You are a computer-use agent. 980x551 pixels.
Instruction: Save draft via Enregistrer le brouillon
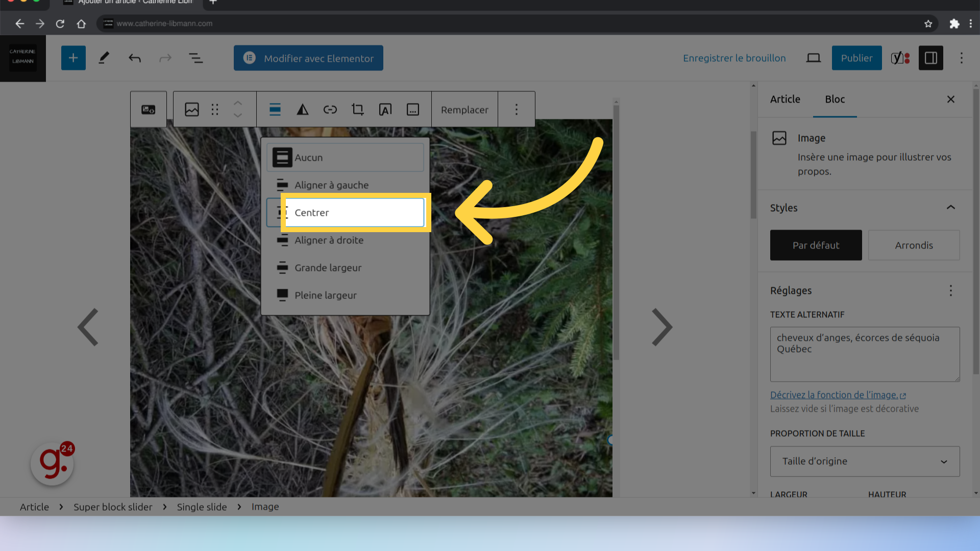coord(734,58)
